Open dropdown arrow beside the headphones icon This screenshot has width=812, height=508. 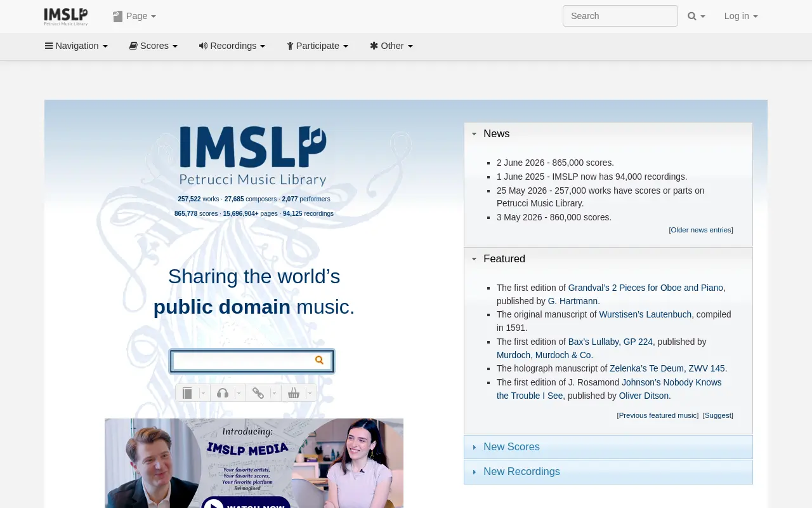[239, 393]
